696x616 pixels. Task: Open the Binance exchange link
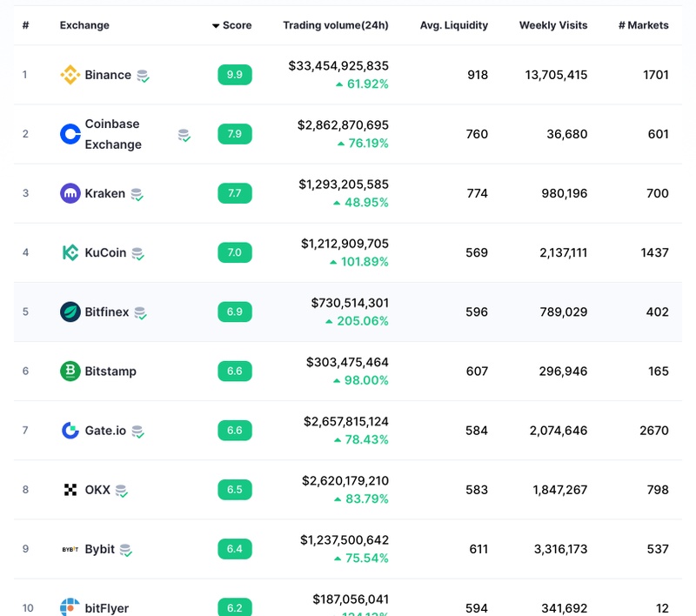click(108, 75)
